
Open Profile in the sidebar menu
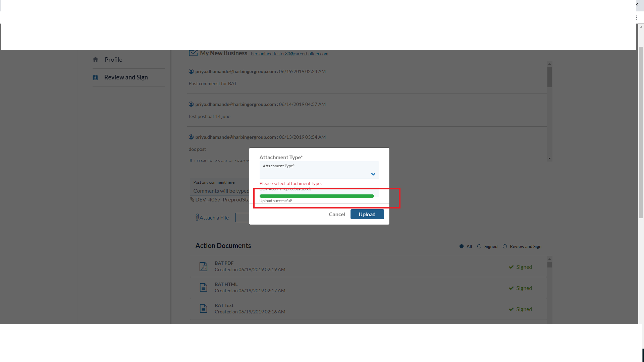113,60
